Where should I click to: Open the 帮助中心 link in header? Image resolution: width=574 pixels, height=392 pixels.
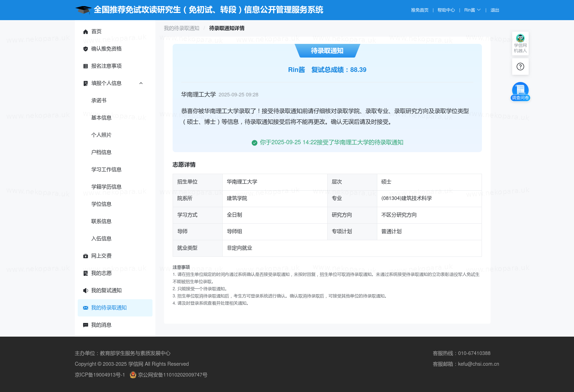(446, 10)
